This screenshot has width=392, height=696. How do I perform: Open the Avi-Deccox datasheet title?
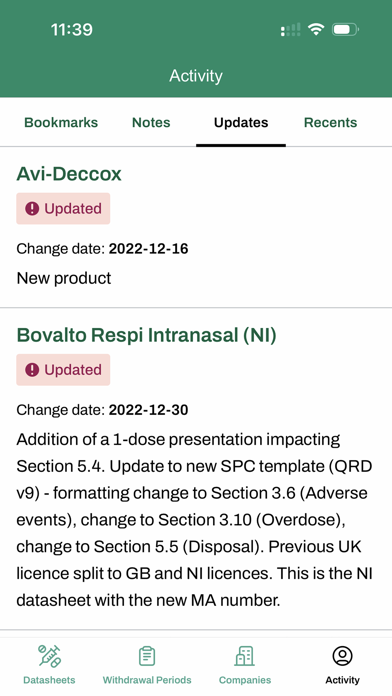pyautogui.click(x=69, y=174)
